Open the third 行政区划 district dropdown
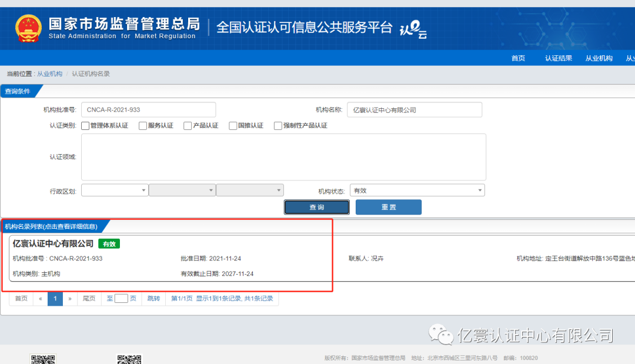 pyautogui.click(x=250, y=191)
